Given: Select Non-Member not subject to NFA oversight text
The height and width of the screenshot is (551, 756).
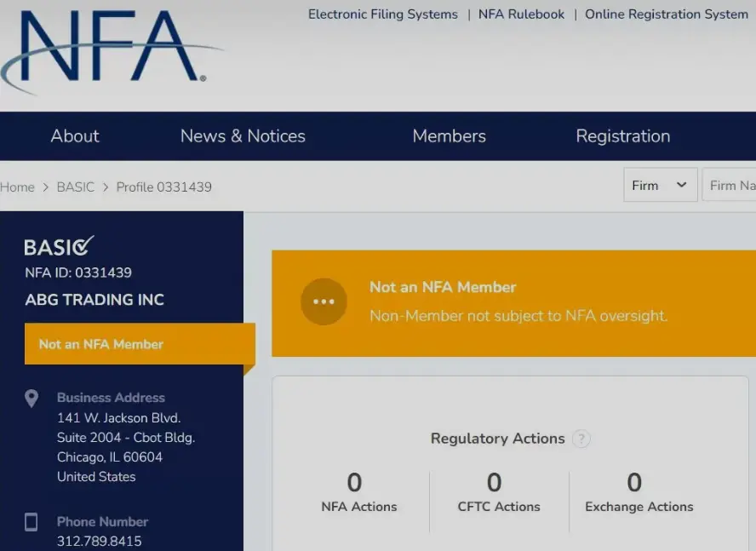Looking at the screenshot, I should [x=518, y=316].
